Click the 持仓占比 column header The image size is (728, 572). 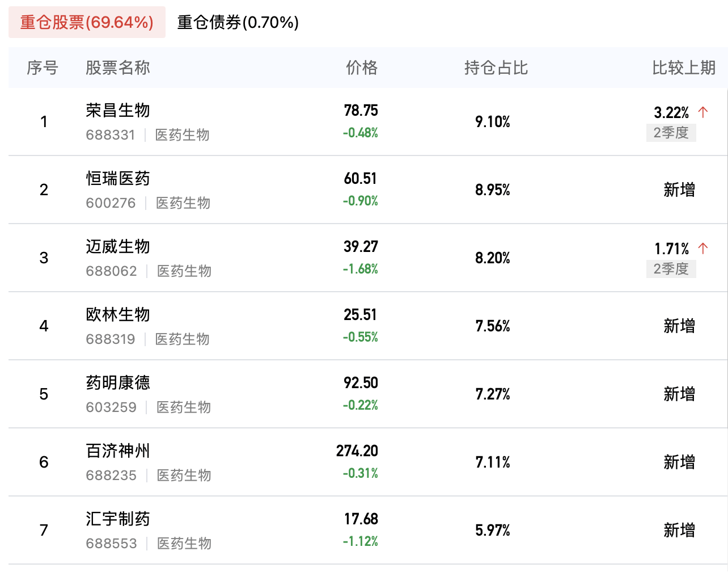coord(496,68)
